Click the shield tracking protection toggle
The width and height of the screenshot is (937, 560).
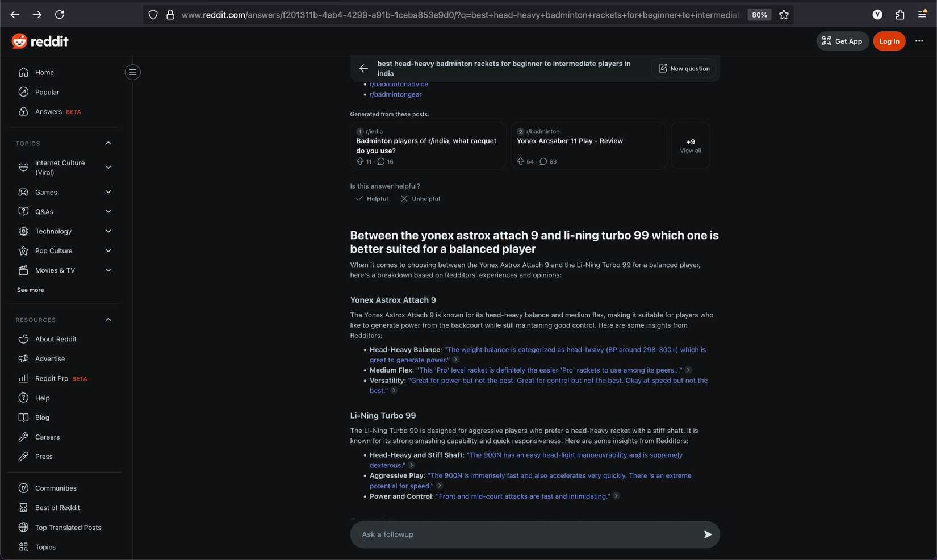152,14
